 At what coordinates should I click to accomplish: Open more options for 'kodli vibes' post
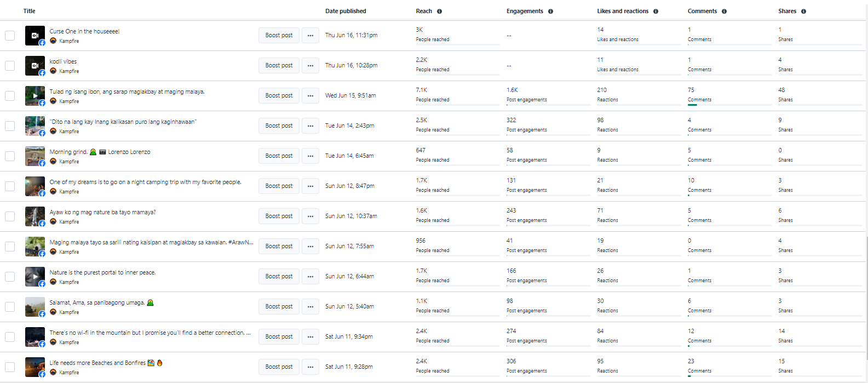click(311, 66)
